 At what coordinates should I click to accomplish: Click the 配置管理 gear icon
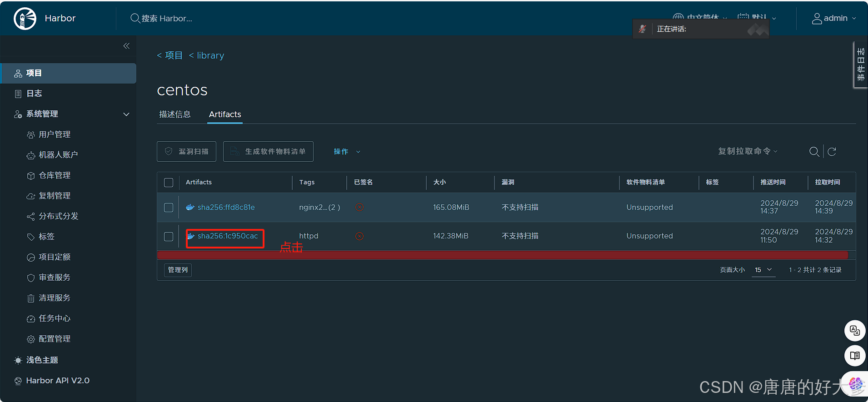pos(31,339)
